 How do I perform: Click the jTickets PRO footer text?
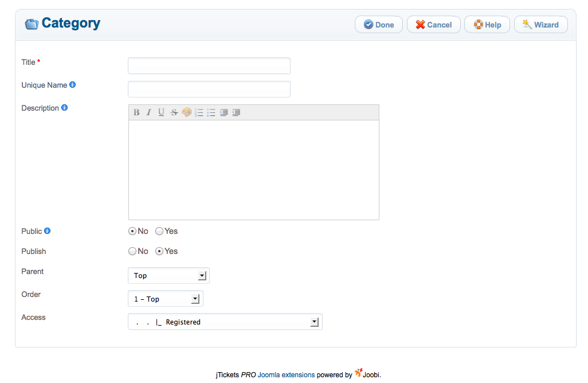click(x=236, y=375)
